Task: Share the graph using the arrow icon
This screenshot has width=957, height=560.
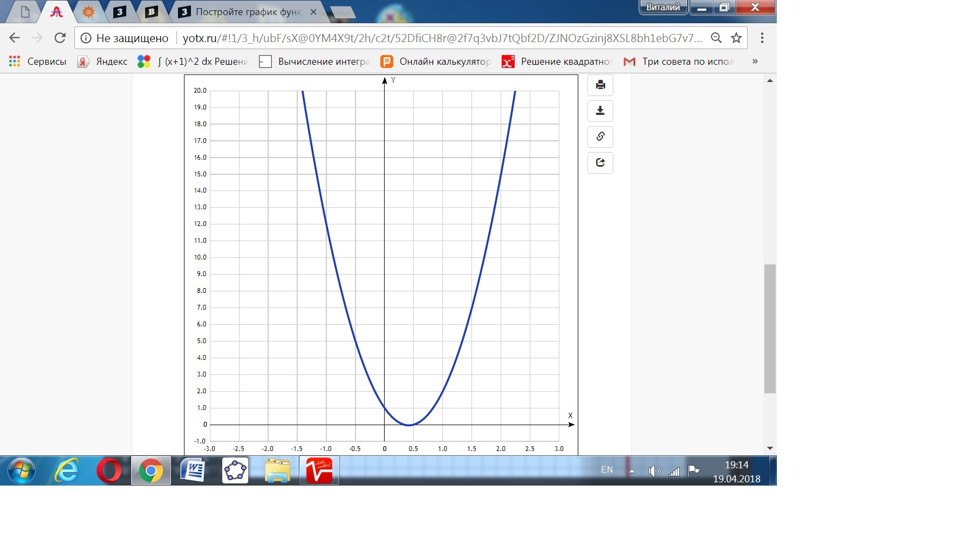Action: click(600, 163)
